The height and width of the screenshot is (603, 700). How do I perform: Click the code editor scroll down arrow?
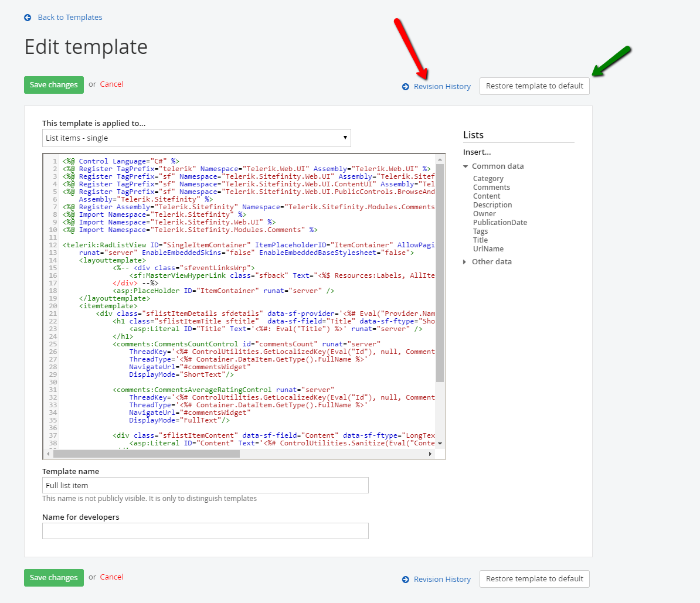[440, 443]
